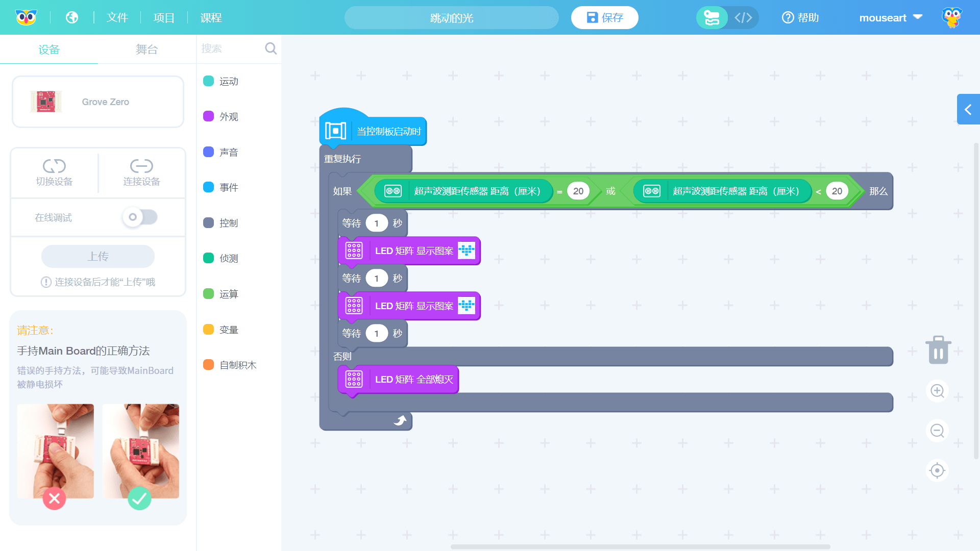The width and height of the screenshot is (980, 551).
Task: Switch to blocks view mode
Action: click(x=712, y=18)
